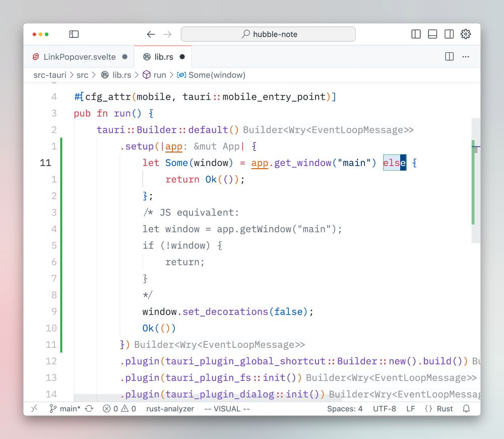
Task: Click 'pub fn run()' line
Action: tap(113, 113)
